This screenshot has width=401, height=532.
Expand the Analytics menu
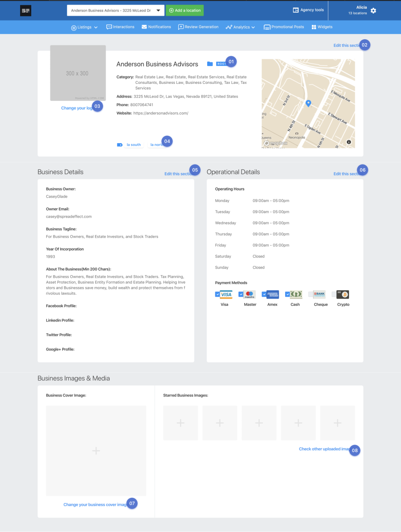click(x=240, y=27)
